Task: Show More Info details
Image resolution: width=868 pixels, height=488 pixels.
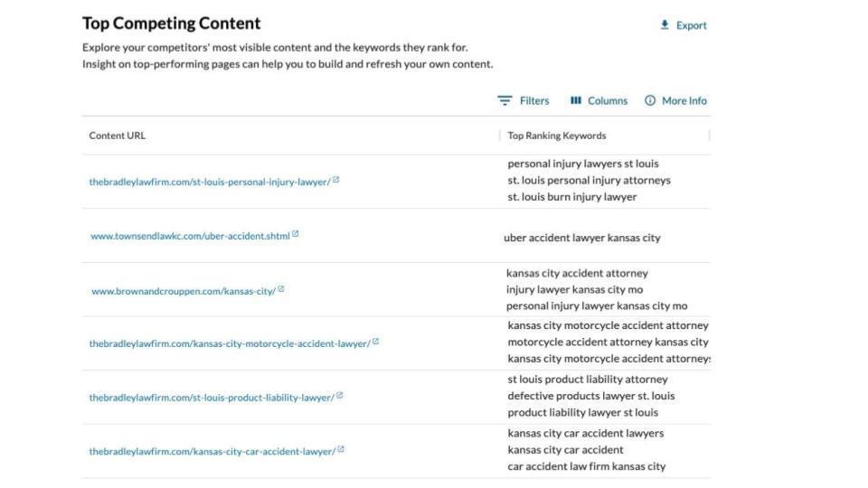Action: [x=684, y=101]
